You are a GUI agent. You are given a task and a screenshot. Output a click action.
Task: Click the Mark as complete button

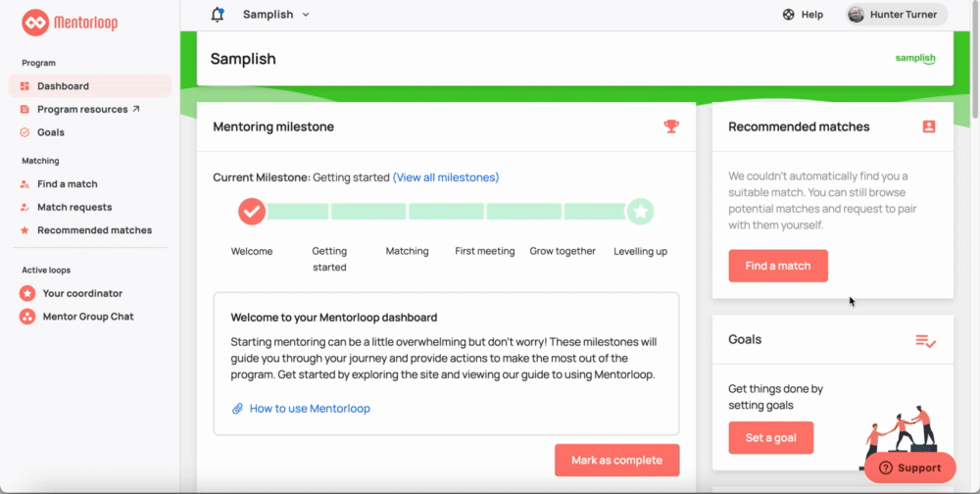(616, 461)
